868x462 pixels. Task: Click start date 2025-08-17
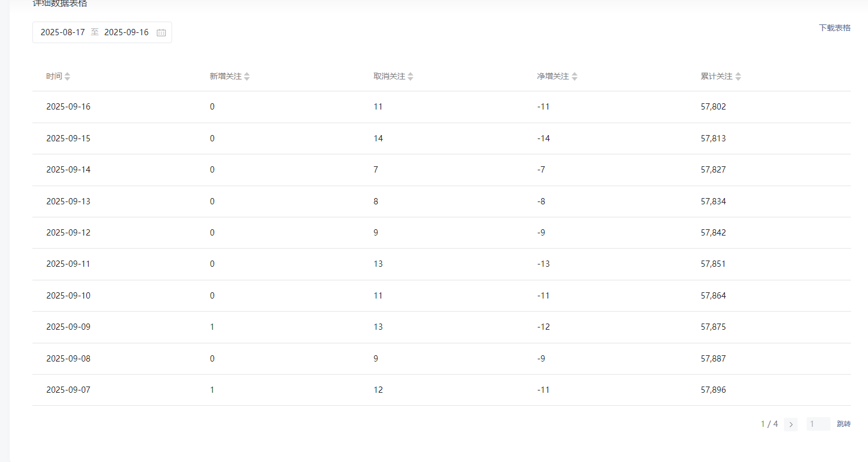pos(62,32)
